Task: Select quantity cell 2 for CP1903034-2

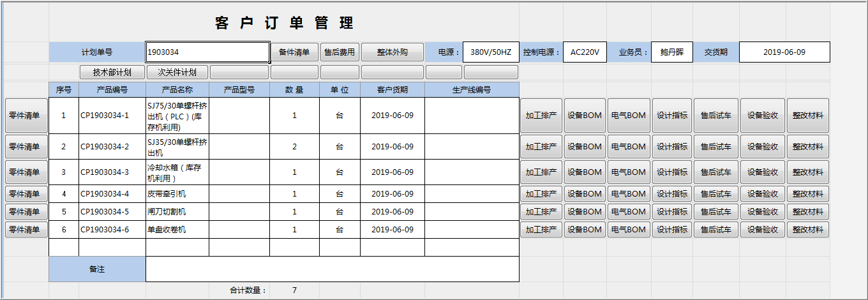Action: (294, 147)
